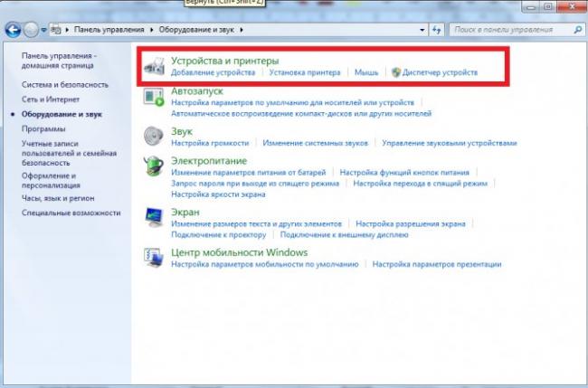Select Оборудование и звук in the sidebar
Image resolution: width=588 pixels, height=388 pixels.
click(62, 114)
